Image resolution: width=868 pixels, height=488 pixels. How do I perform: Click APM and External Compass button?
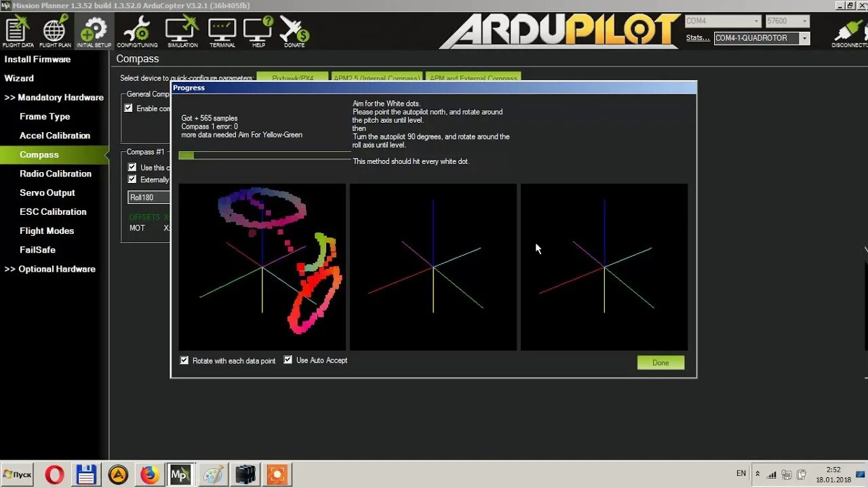point(473,77)
